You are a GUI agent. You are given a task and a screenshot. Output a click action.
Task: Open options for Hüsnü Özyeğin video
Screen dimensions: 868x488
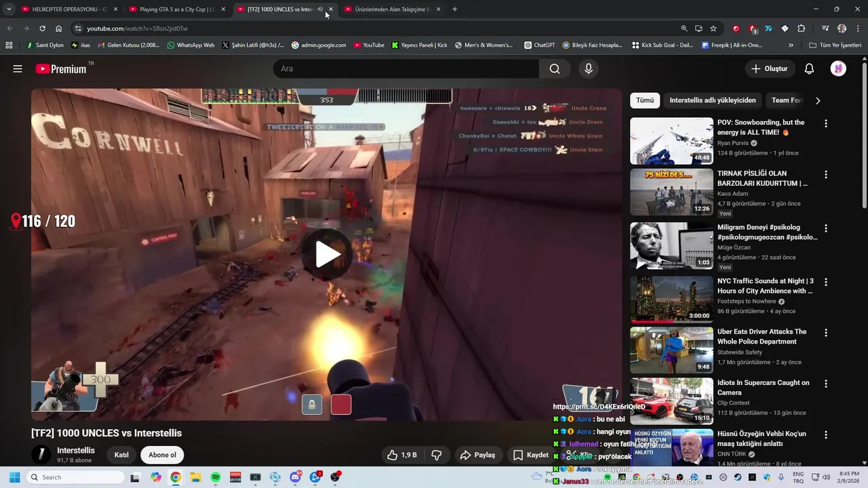point(825,434)
